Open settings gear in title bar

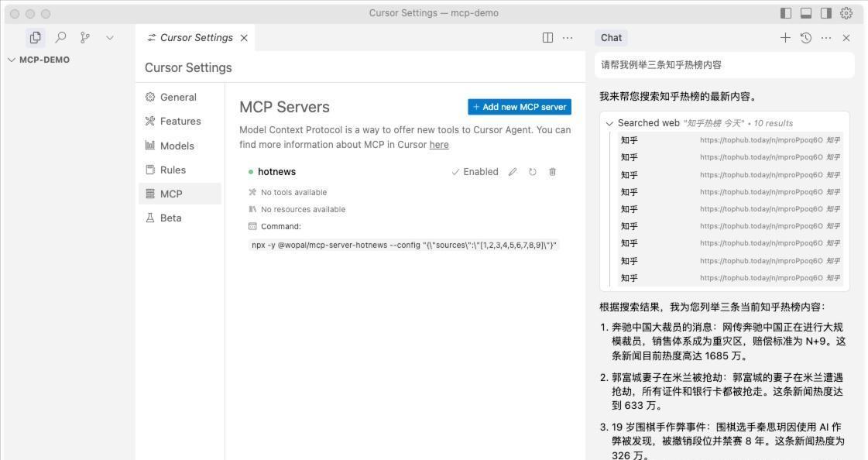pos(846,13)
